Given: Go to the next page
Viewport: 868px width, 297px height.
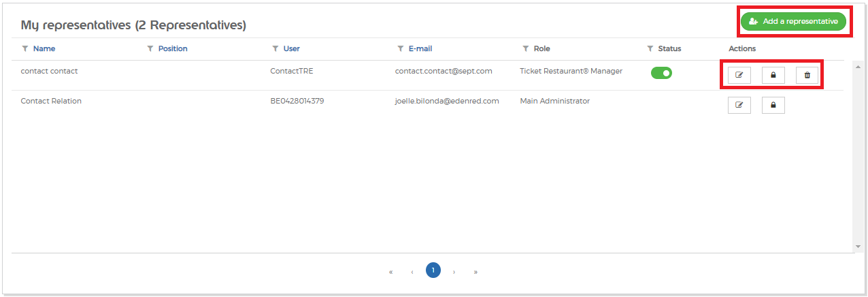Looking at the screenshot, I should [454, 271].
